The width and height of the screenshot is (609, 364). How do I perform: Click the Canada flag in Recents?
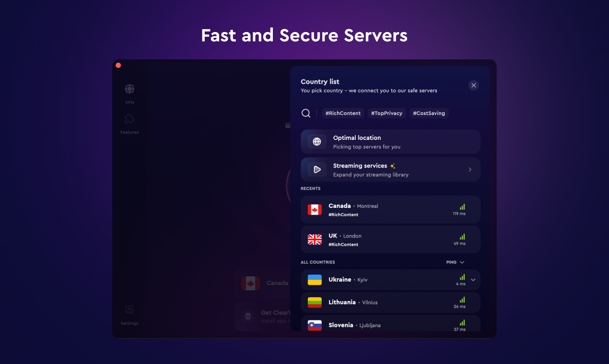pyautogui.click(x=315, y=210)
